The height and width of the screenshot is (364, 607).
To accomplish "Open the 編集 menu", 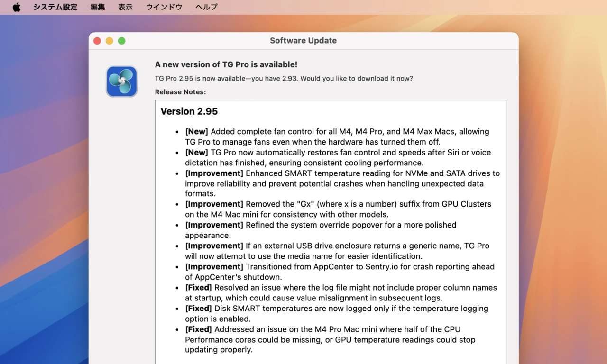I will pos(98,7).
